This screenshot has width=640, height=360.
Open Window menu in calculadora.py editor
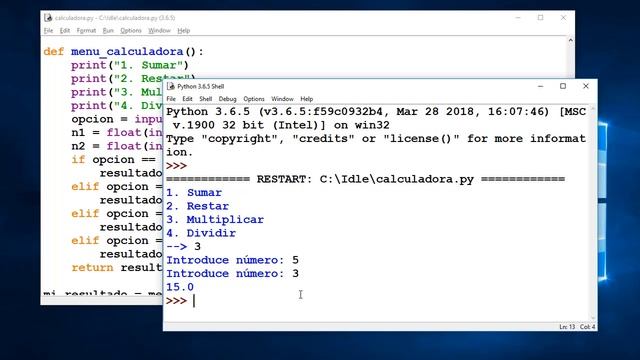pos(159,31)
